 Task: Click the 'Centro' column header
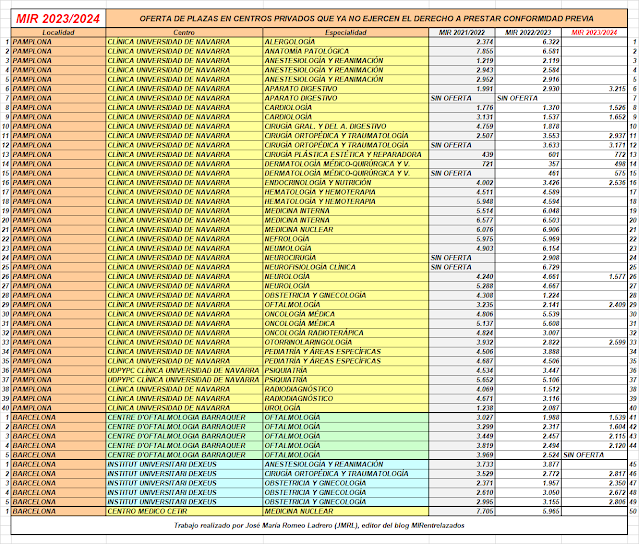184,33
